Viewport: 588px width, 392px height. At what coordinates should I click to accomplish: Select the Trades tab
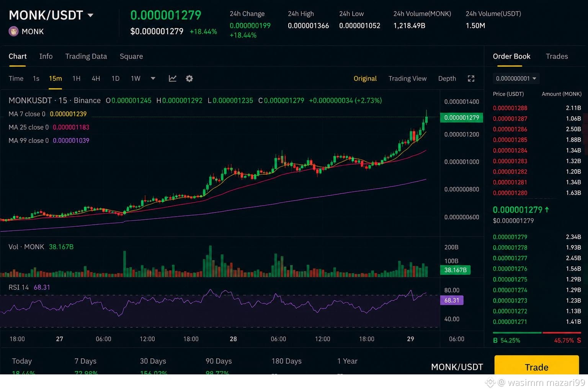557,56
